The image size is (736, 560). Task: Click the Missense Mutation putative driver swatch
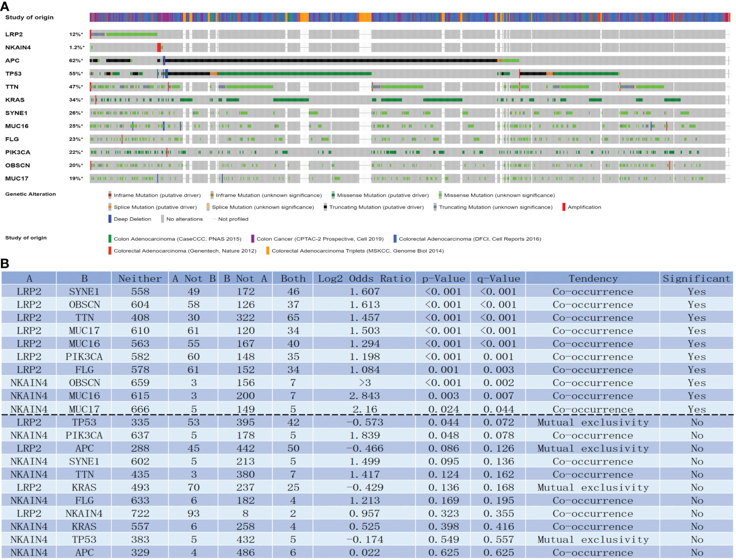(333, 195)
